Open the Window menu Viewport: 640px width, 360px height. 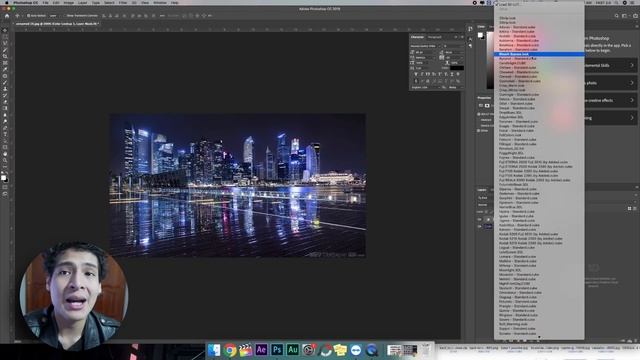pos(160,2)
